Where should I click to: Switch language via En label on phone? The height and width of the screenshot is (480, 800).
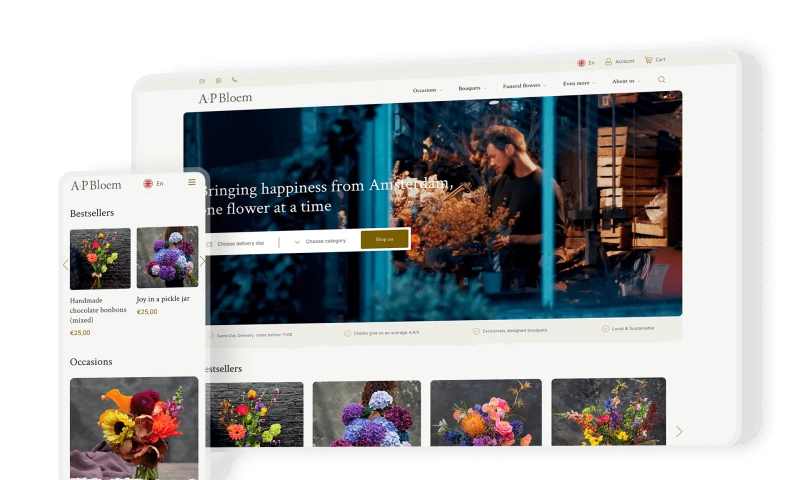(160, 184)
